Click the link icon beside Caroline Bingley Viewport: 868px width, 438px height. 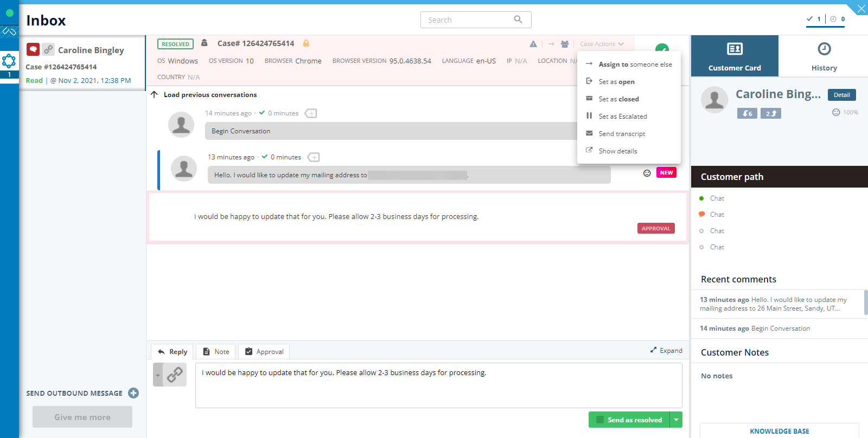click(x=48, y=49)
